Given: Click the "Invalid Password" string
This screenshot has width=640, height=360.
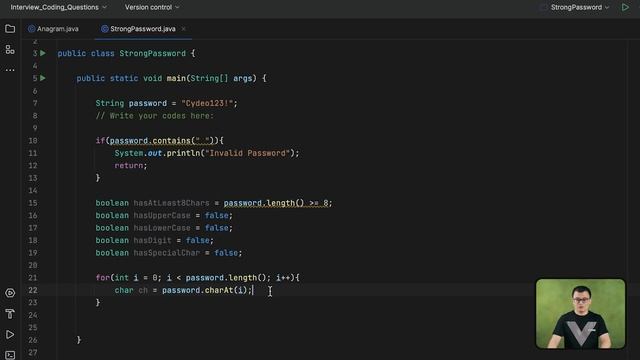Looking at the screenshot, I should pos(247,153).
